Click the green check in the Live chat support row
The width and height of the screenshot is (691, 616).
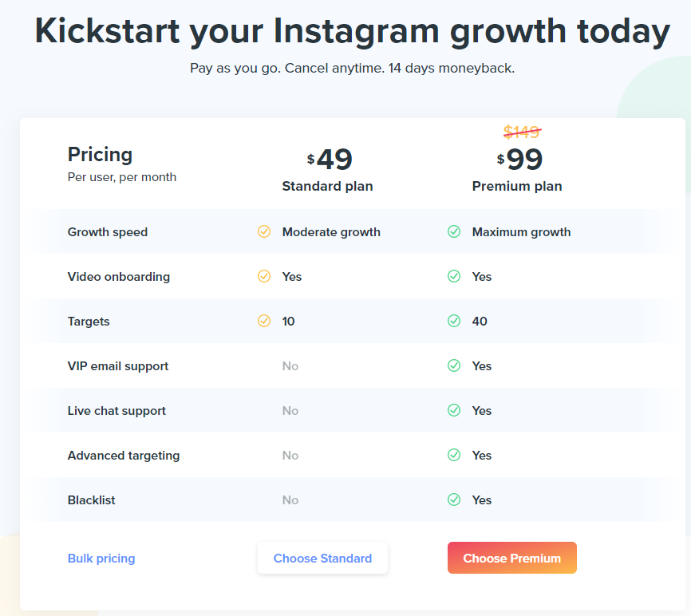[x=454, y=410]
